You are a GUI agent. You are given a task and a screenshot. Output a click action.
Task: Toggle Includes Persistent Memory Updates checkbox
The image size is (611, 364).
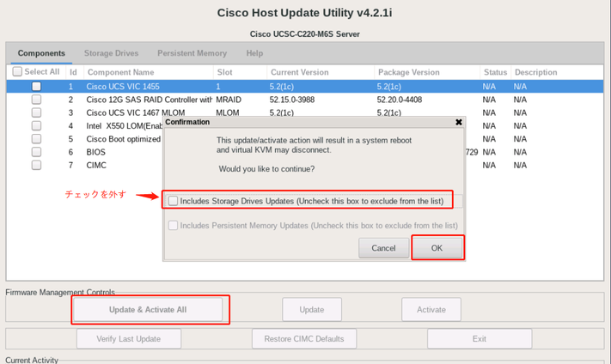click(173, 226)
